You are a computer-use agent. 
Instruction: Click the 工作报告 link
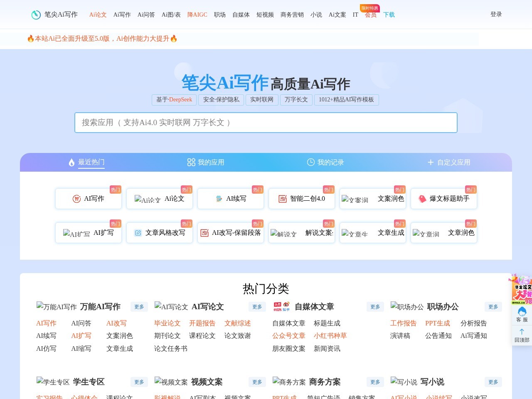404,323
